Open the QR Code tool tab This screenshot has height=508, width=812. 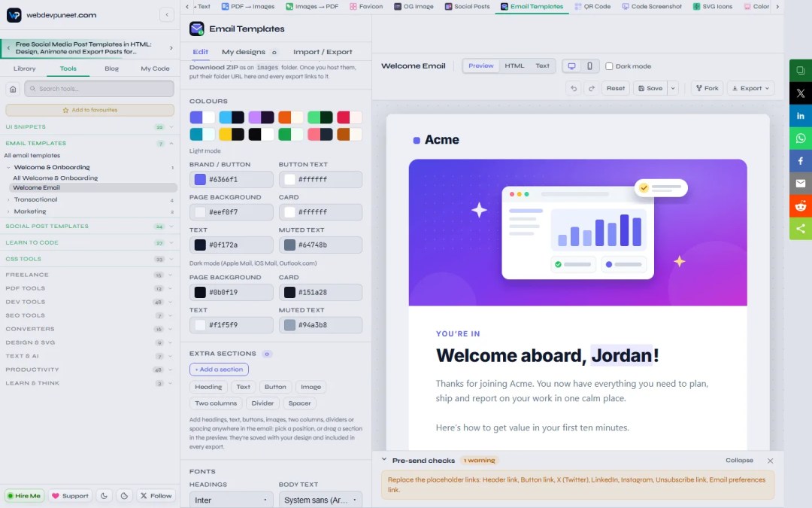pyautogui.click(x=592, y=6)
